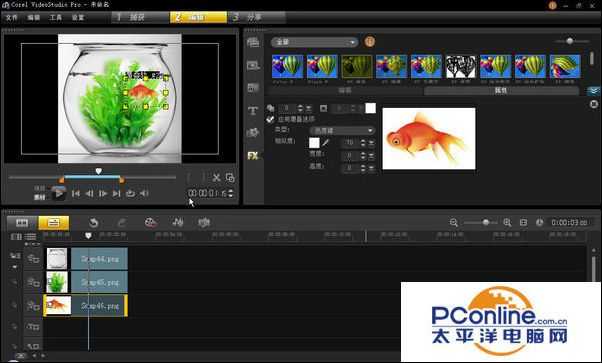Toggle Project/Clip playback mode
The height and width of the screenshot is (363, 602).
pyautogui.click(x=40, y=193)
